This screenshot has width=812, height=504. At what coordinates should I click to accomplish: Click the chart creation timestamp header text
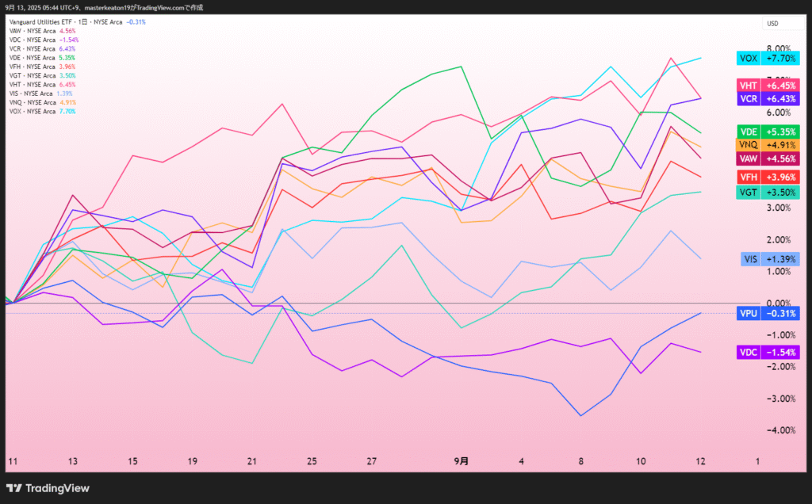pos(104,8)
